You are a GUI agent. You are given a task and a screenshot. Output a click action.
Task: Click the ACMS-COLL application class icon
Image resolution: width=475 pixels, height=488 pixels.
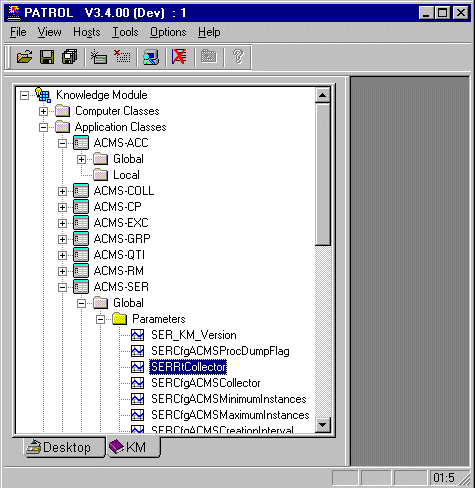[81, 191]
